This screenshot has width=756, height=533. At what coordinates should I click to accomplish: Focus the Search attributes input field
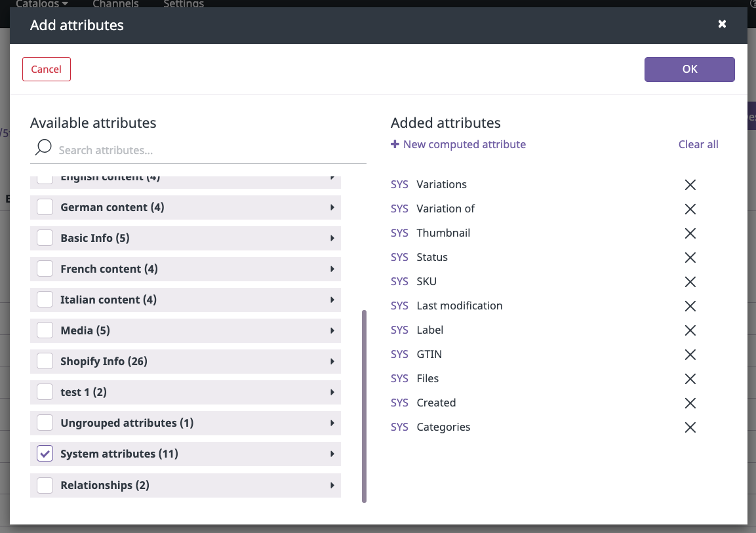click(x=210, y=150)
